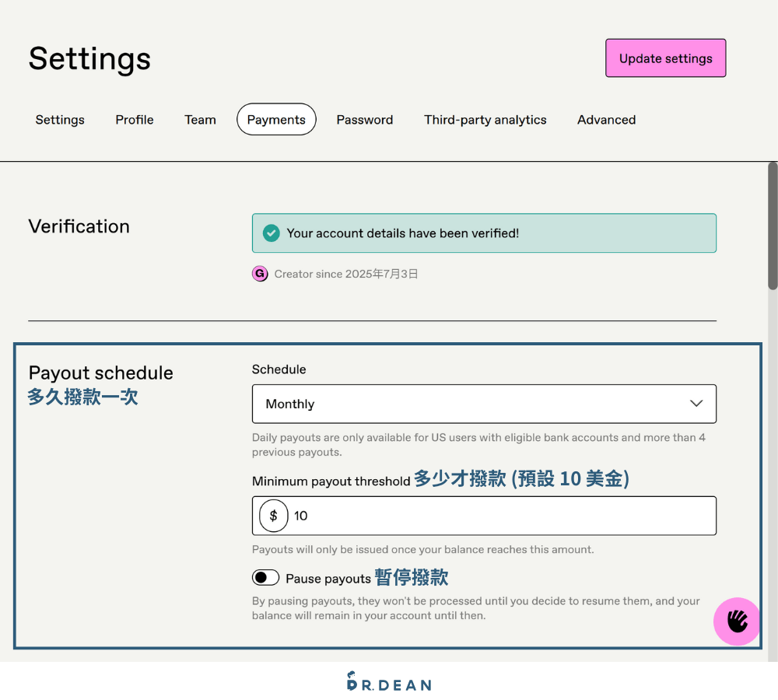Viewport: 778px width, 700px height.
Task: Click the chevron arrow in the Schedule field
Action: (696, 404)
